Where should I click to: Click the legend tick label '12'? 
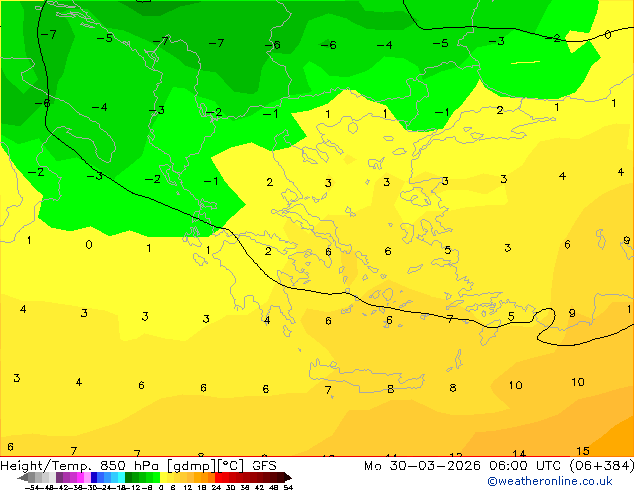[188, 487]
